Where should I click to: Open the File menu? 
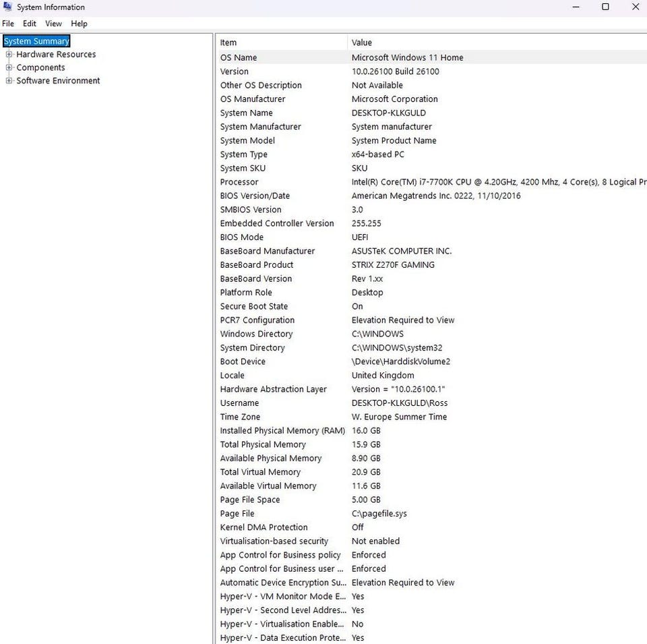click(x=8, y=24)
